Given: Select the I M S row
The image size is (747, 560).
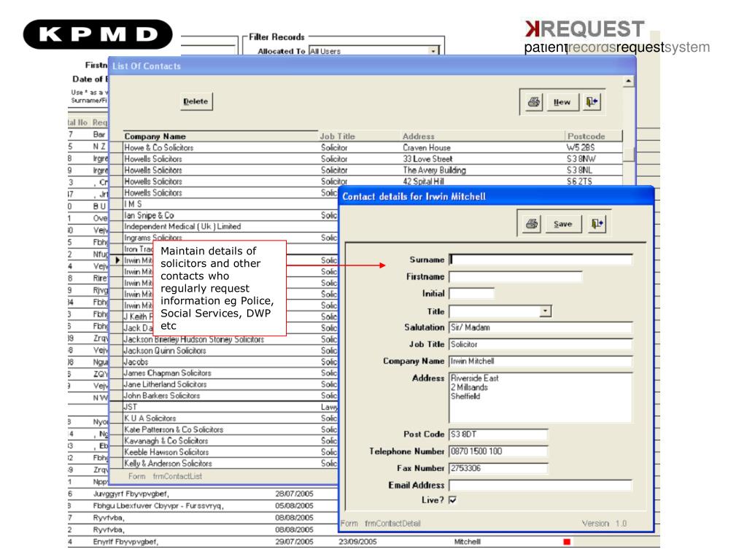Looking at the screenshot, I should pyautogui.click(x=231, y=204).
